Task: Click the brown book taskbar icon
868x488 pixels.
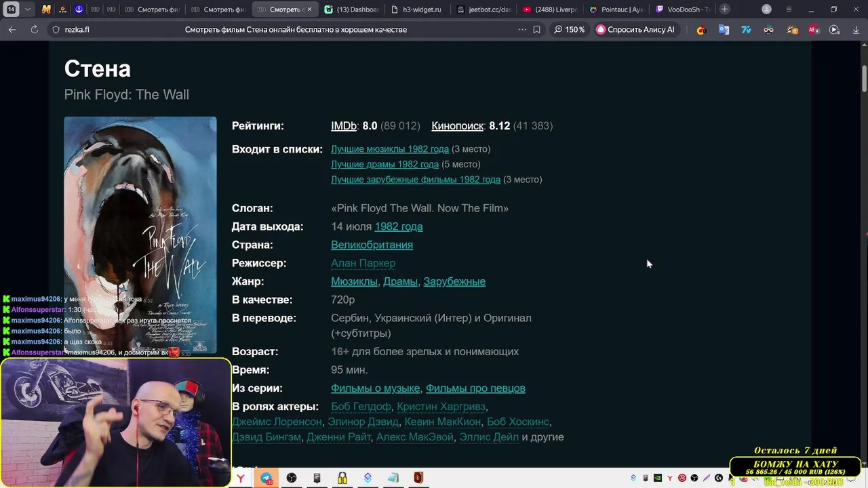Action: pos(418,479)
